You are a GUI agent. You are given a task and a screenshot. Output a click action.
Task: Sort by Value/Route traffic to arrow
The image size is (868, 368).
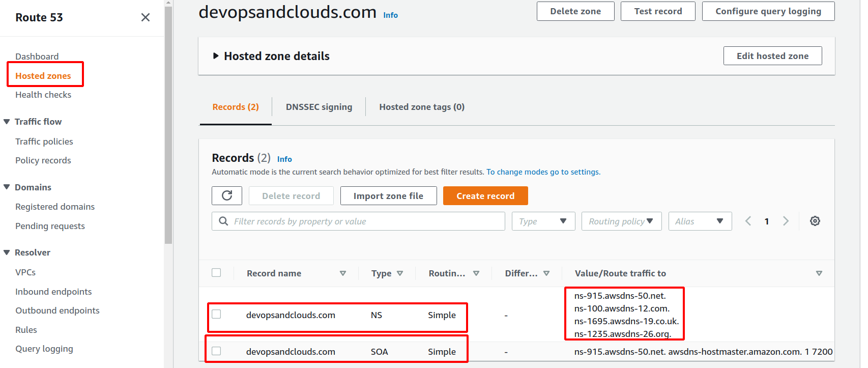819,273
